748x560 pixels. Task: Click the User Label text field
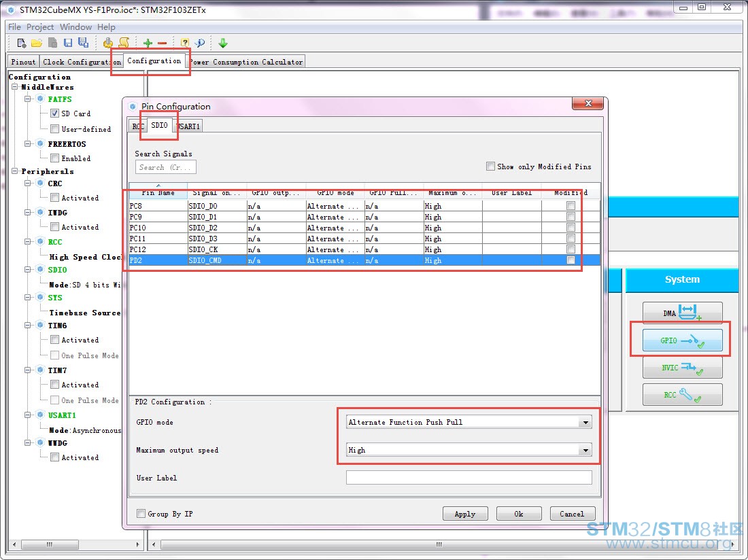point(469,478)
